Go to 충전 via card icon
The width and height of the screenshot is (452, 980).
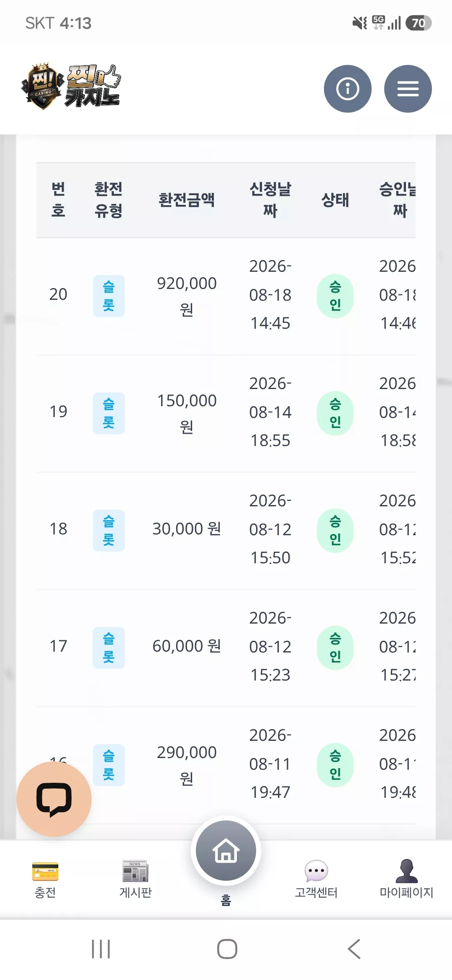(x=45, y=872)
